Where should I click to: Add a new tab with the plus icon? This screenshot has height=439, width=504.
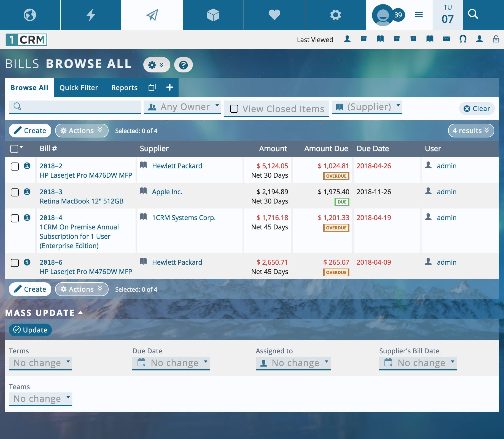pyautogui.click(x=170, y=87)
